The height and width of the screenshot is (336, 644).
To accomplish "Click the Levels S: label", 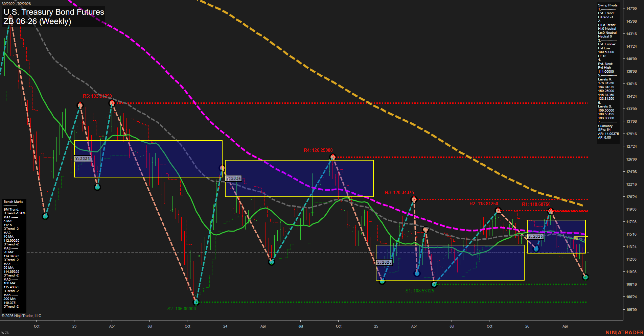I will point(605,106).
